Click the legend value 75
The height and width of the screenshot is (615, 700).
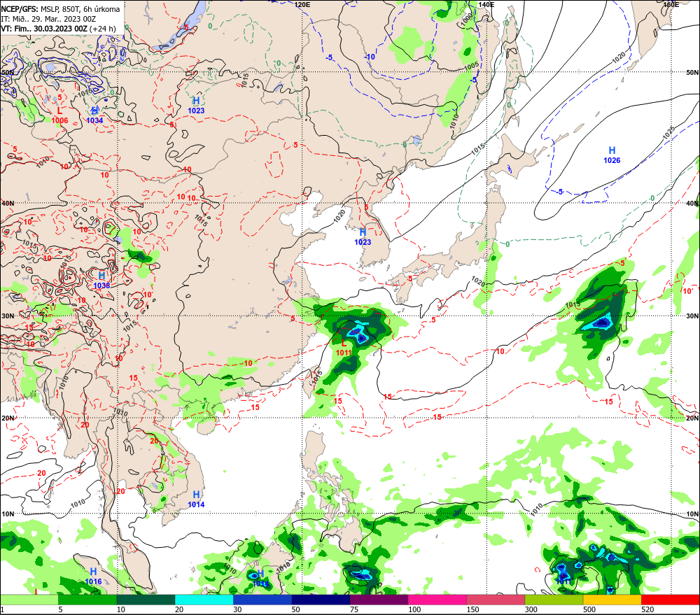(354, 609)
